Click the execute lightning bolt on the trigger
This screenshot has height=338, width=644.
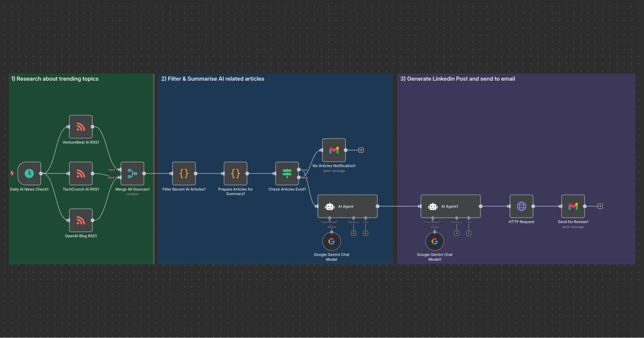[x=12, y=174]
